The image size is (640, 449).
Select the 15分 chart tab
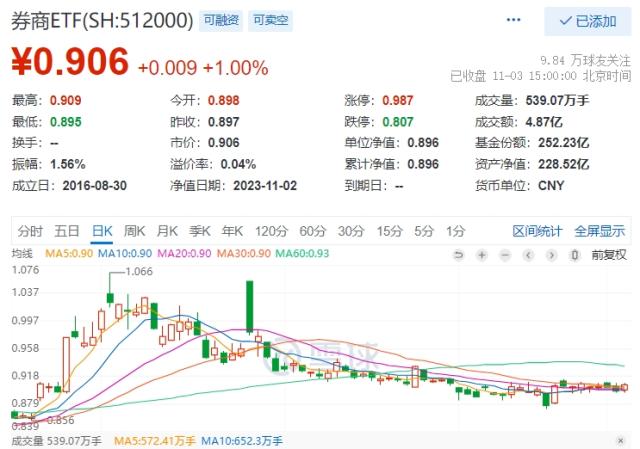coord(389,231)
